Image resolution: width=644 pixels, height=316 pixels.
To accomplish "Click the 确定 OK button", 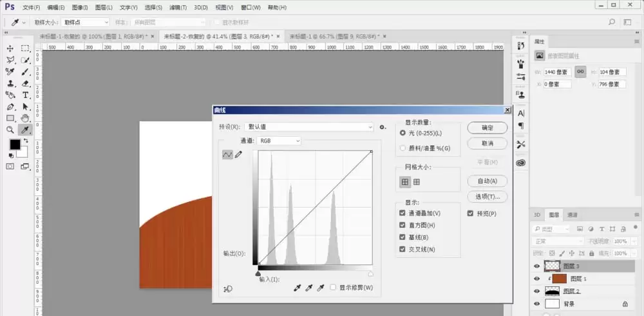I will [488, 128].
